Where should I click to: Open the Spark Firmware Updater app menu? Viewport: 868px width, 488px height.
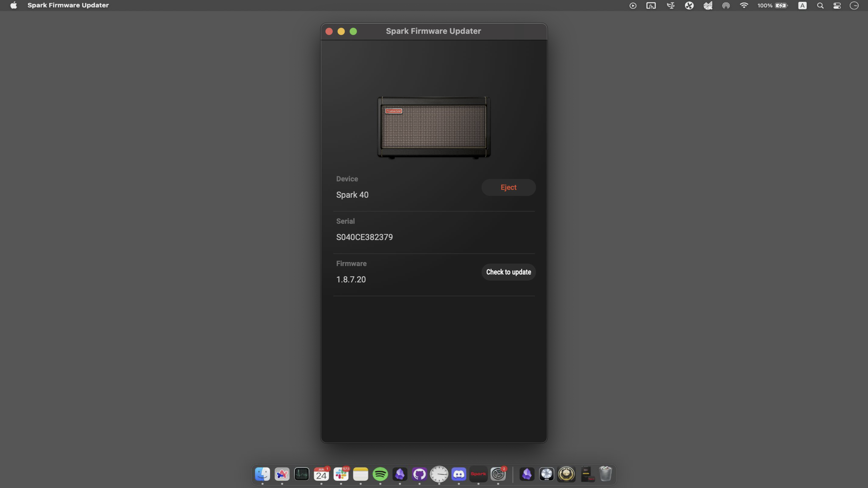point(68,5)
